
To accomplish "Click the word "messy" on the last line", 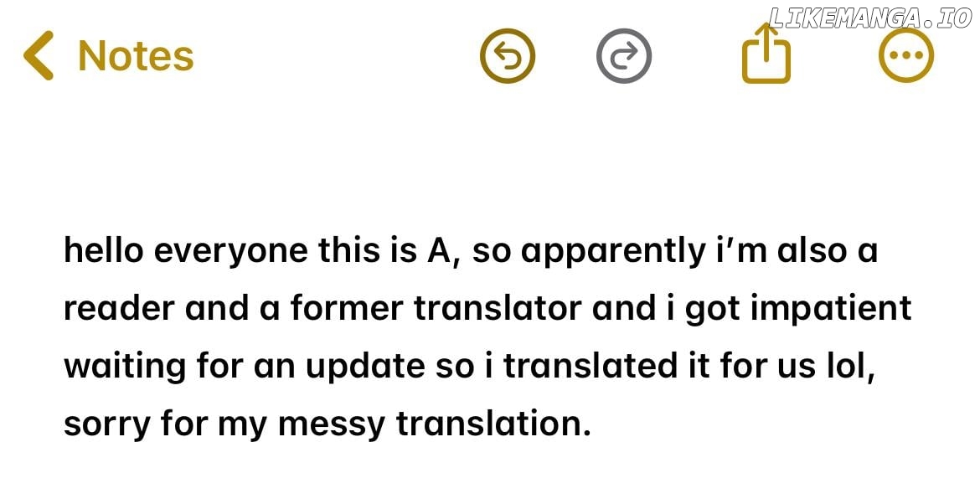I will pos(330,424).
